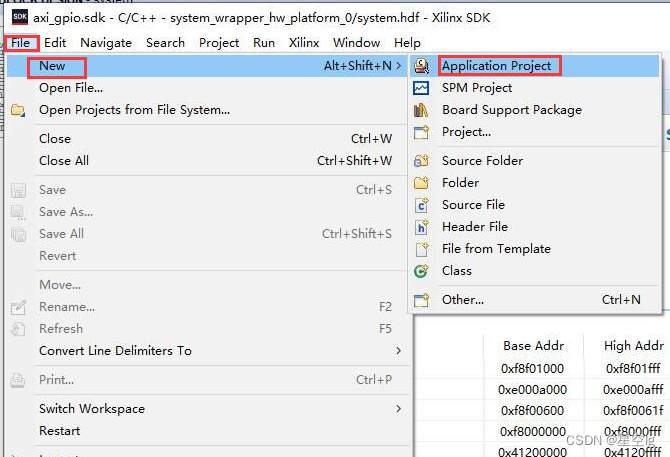Click Open File... menu entry
This screenshot has height=457, width=670.
point(205,88)
